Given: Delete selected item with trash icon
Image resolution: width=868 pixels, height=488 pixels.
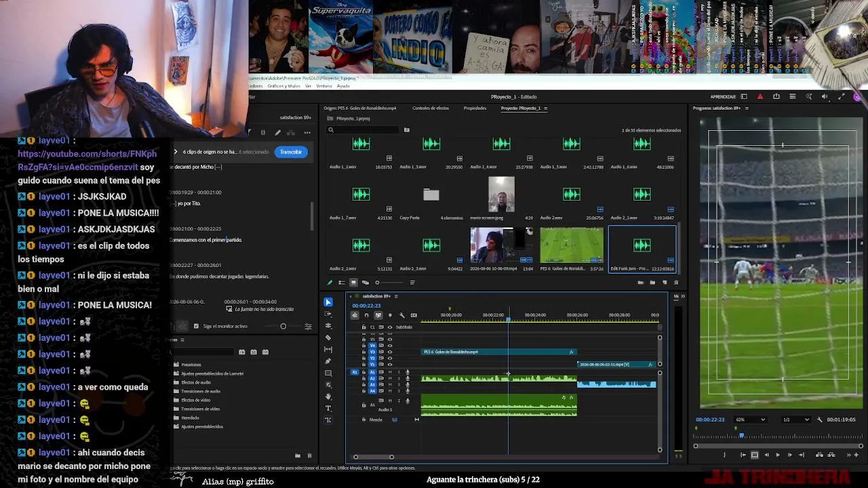Looking at the screenshot, I should 676,283.
